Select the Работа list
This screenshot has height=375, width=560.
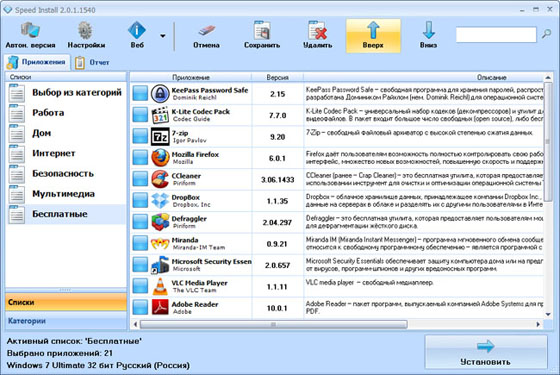coord(66,113)
